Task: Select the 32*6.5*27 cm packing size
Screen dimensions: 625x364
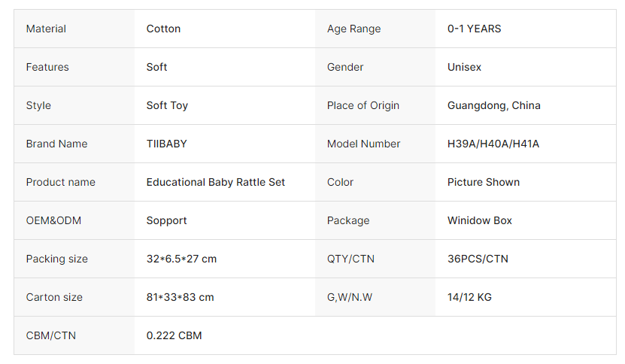Action: (x=181, y=259)
